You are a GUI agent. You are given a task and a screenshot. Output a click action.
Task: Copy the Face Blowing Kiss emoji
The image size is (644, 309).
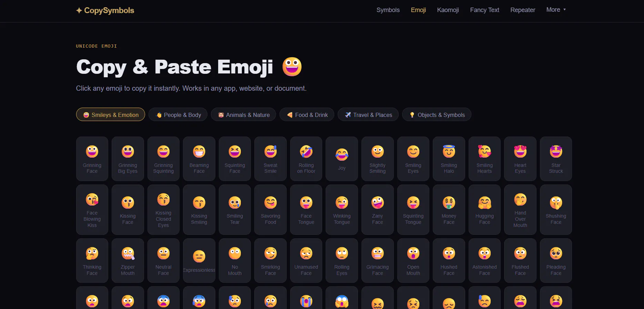point(92,210)
